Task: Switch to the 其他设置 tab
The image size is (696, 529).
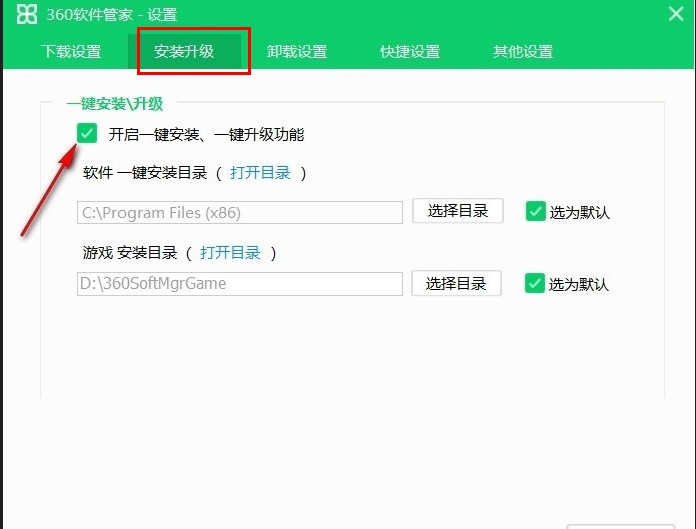Action: pos(523,52)
